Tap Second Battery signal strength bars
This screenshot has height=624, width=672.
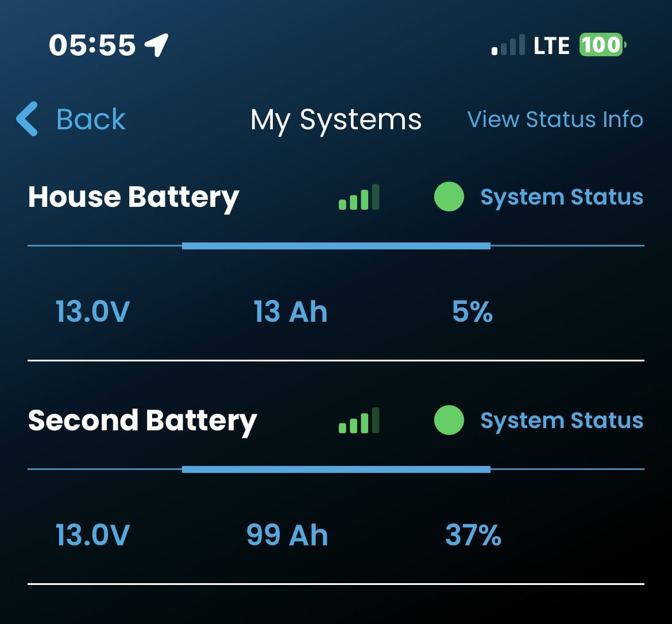click(359, 420)
